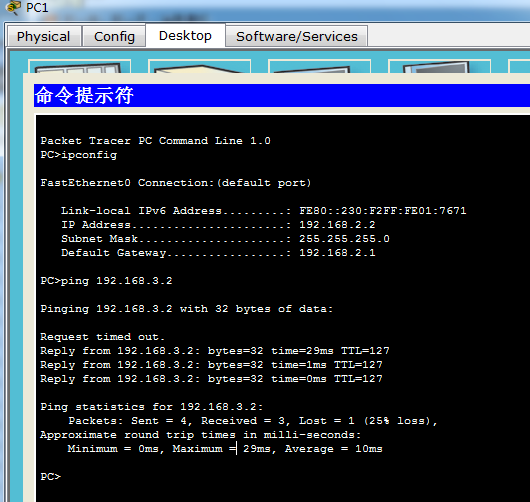Click the reply line with time=1ms
This screenshot has height=502, width=530.
point(211,365)
